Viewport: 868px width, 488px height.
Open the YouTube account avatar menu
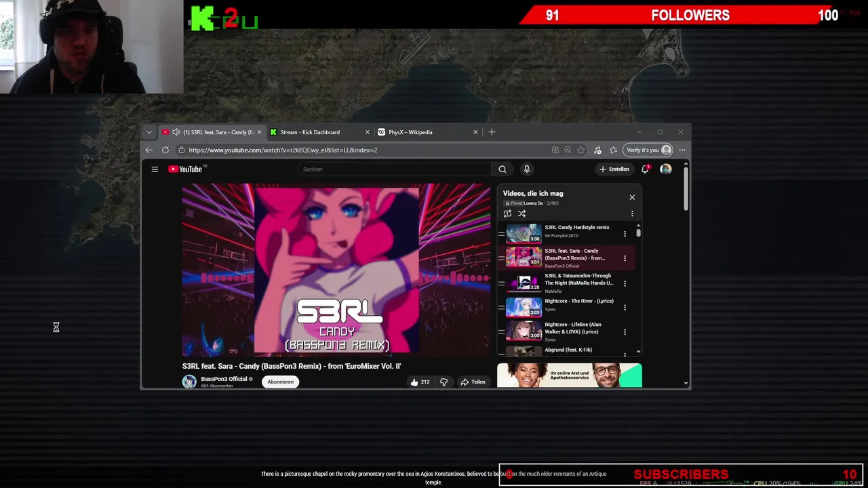pos(666,169)
